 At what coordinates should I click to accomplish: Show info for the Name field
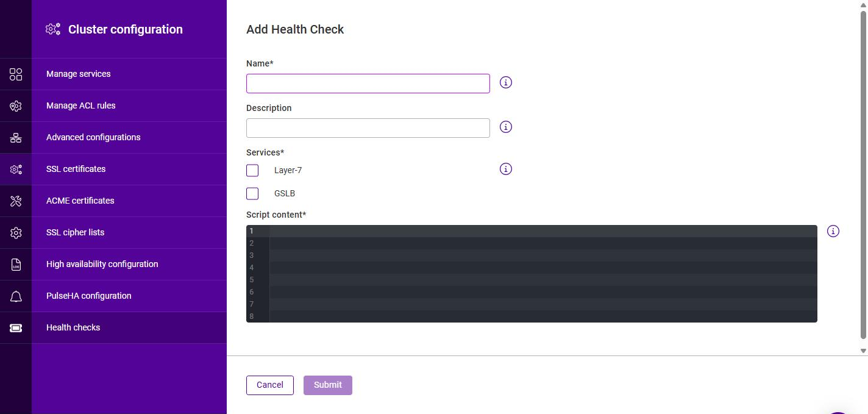click(505, 82)
